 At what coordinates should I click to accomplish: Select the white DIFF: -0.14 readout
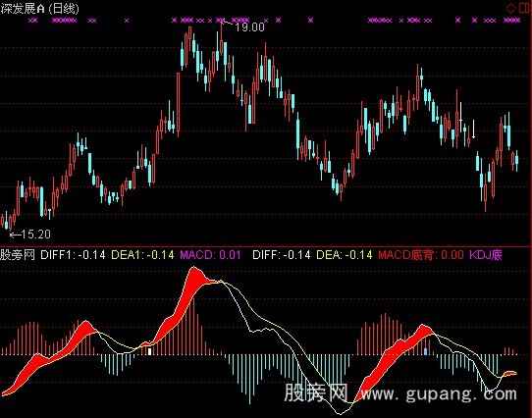pos(282,255)
